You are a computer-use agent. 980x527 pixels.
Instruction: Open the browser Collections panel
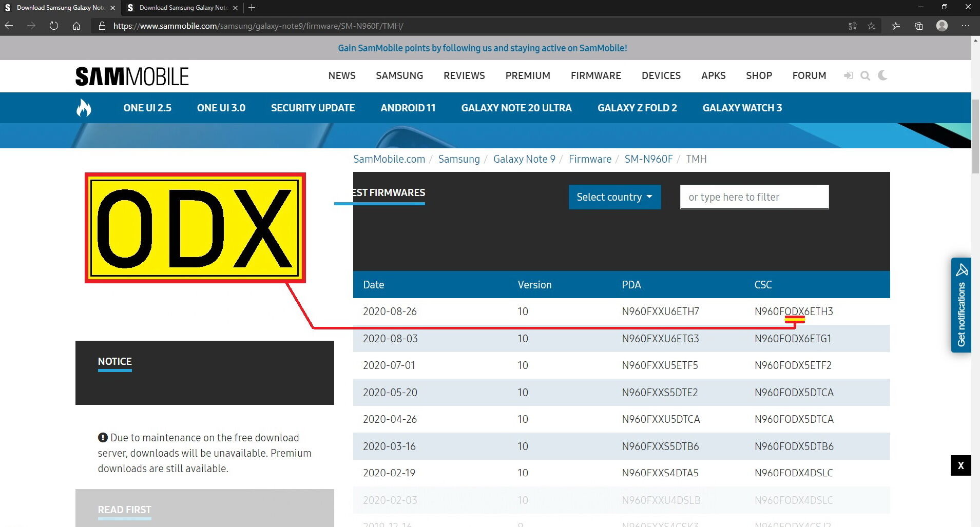[x=919, y=26]
